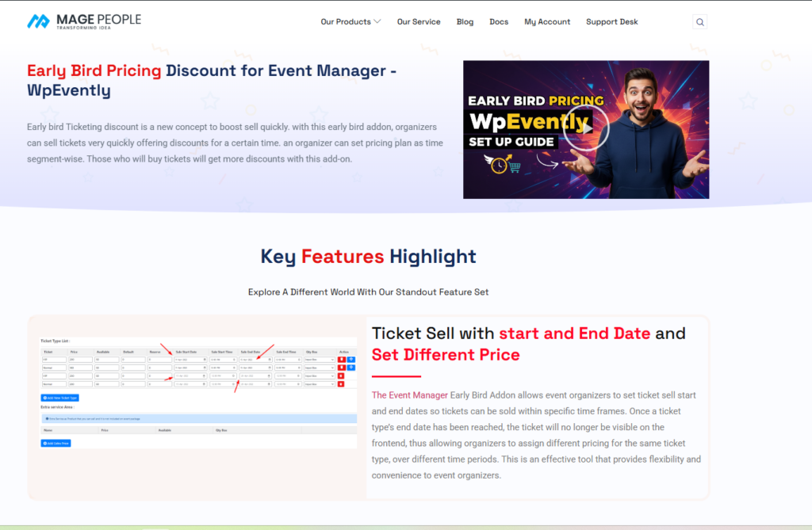Image resolution: width=812 pixels, height=530 pixels.
Task: Click the Early Bird Pricing setup guide thumbnail
Action: tap(585, 128)
